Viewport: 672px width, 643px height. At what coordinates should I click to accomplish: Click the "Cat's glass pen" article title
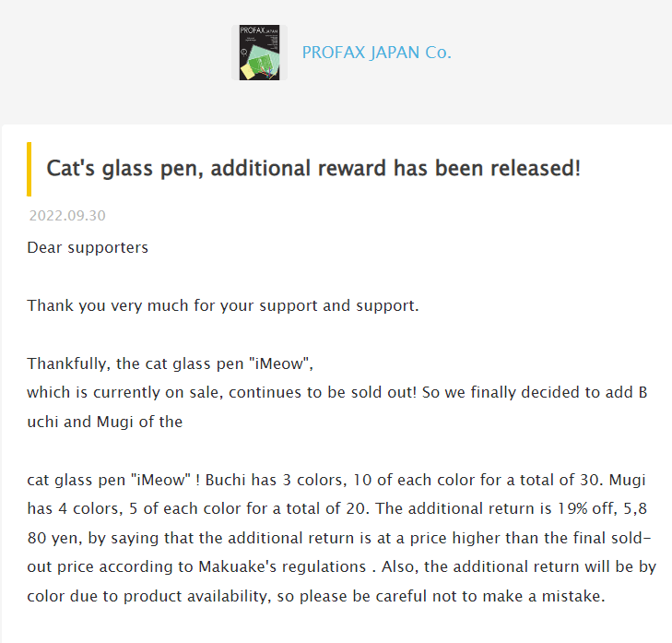313,168
